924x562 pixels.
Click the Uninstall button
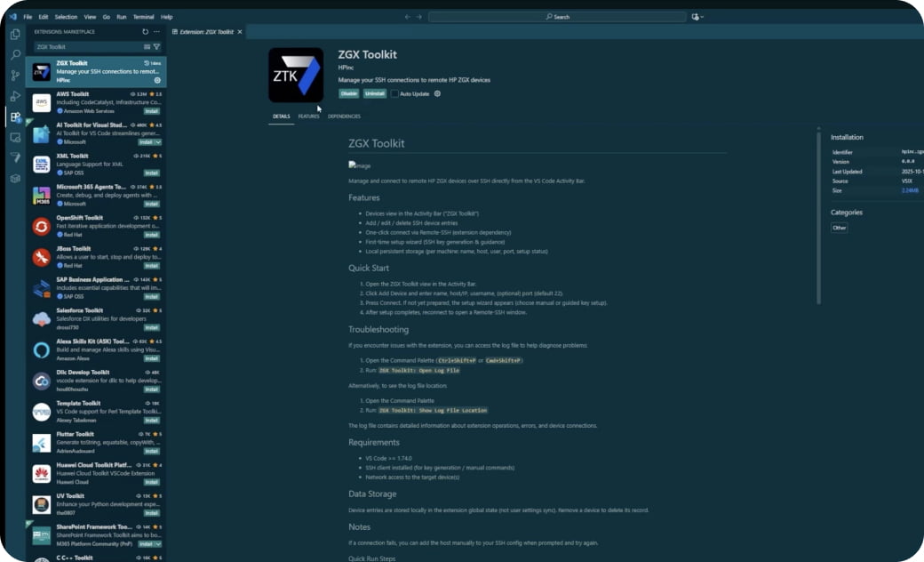(375, 93)
